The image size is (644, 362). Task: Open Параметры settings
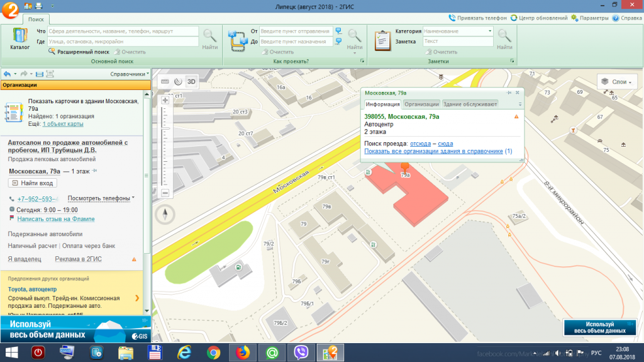tap(589, 18)
